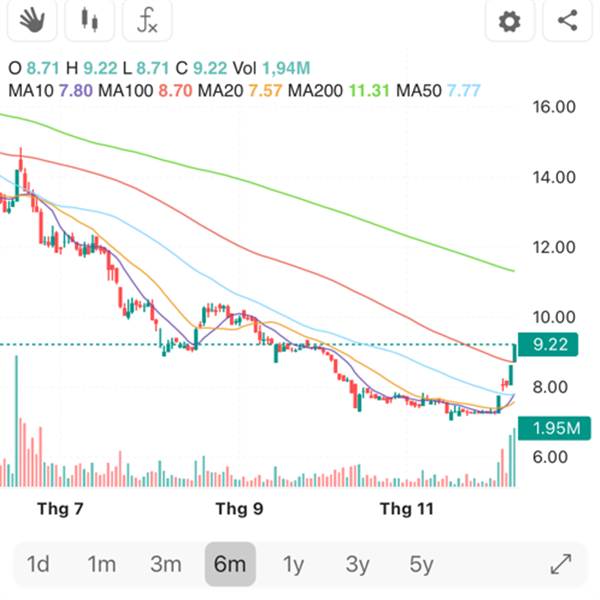Click the 12.00 price axis label
Viewport: 600px width, 600px height.
[x=554, y=247]
